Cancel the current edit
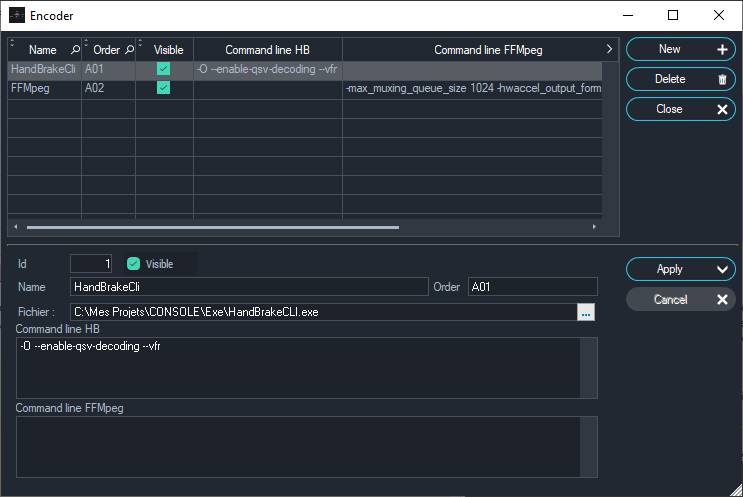Viewport: 743px width, 497px height. click(680, 299)
